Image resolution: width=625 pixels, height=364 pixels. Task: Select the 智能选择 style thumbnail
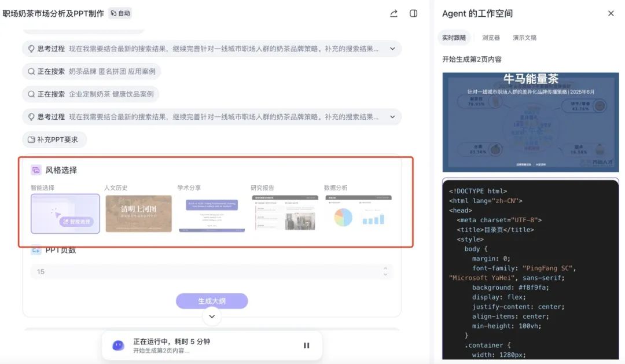[65, 214]
